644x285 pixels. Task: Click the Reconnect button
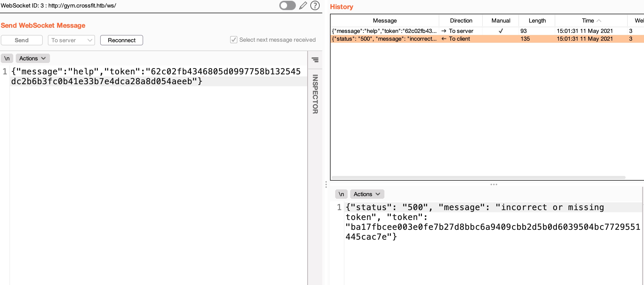121,40
